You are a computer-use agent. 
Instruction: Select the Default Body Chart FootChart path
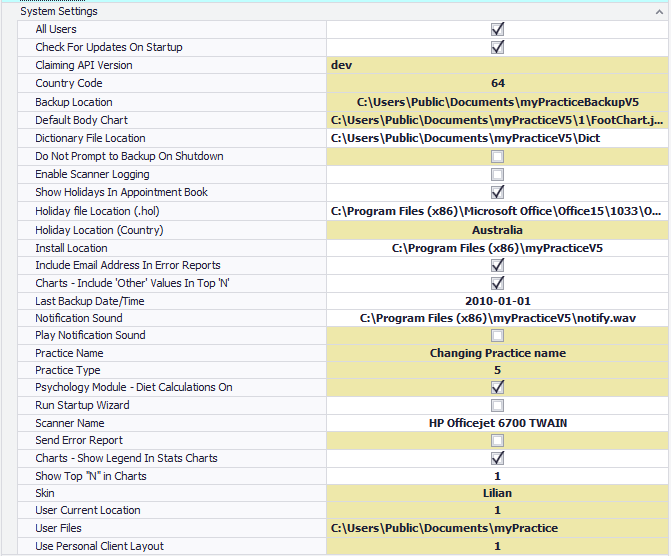pyautogui.click(x=497, y=120)
